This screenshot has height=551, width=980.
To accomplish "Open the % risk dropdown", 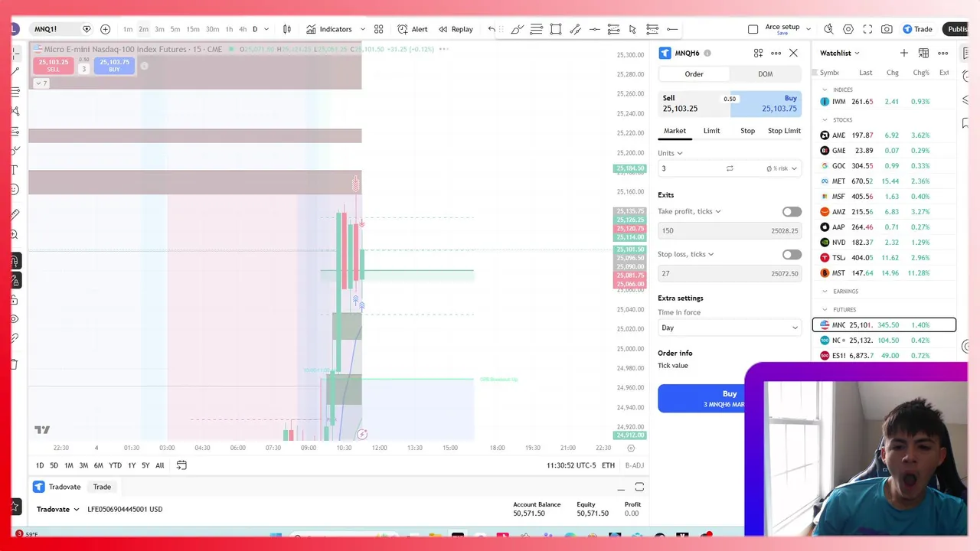I will (x=782, y=168).
